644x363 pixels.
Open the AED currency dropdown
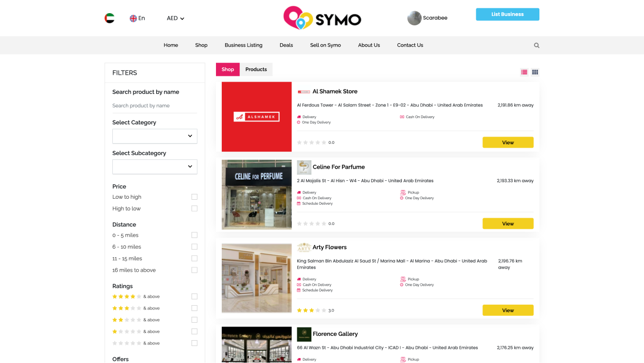coord(176,18)
